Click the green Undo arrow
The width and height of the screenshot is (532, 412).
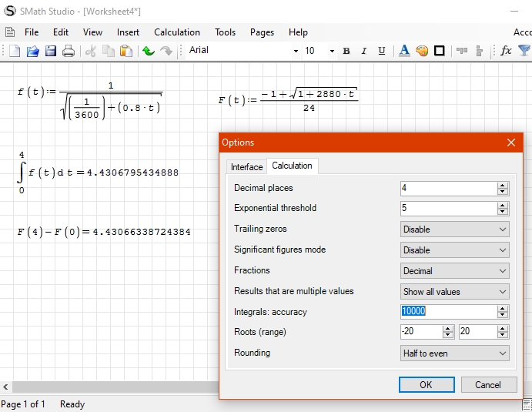coord(148,51)
